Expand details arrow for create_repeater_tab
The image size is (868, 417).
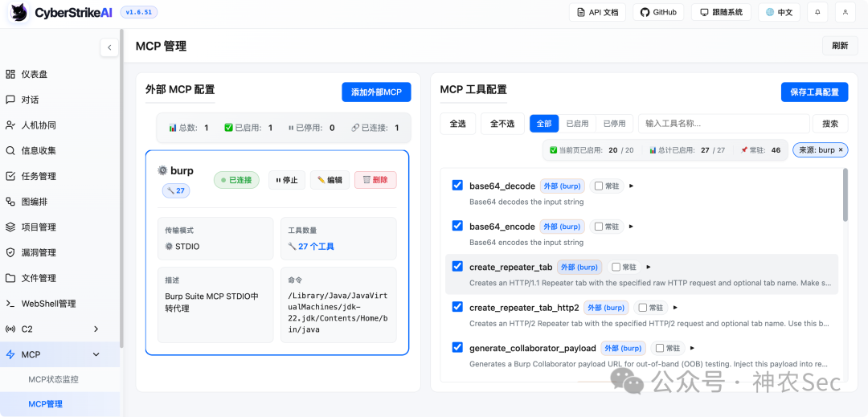point(649,267)
